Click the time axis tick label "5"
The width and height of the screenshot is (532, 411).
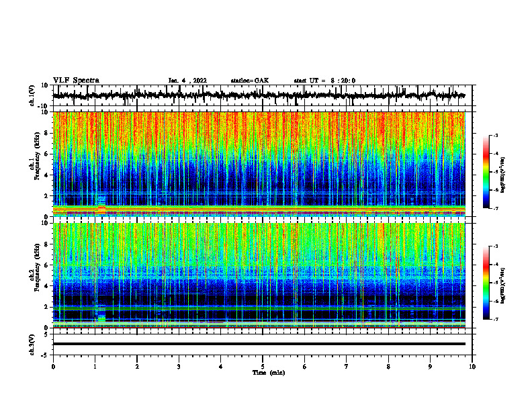coord(263,367)
